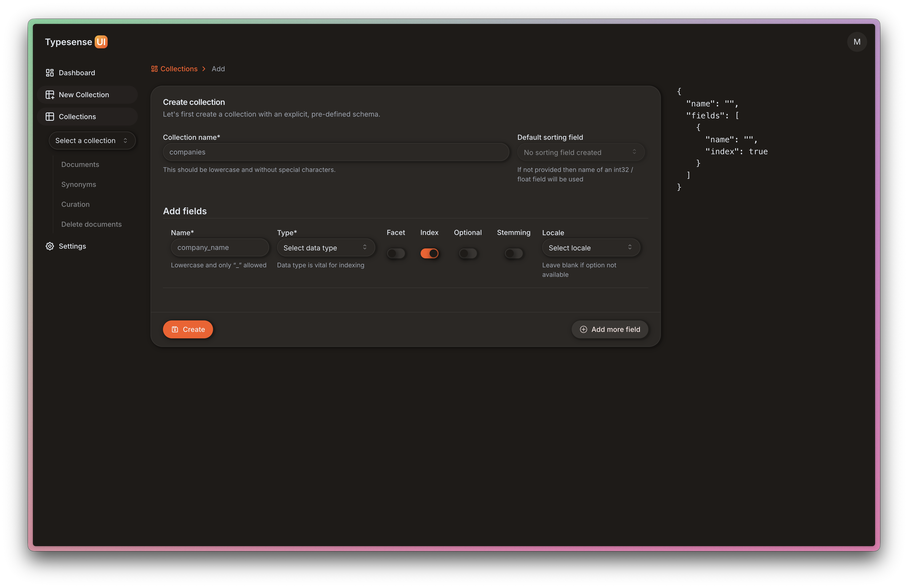Open Collections in the sidebar
Screen dimensions: 908x588
click(87, 116)
